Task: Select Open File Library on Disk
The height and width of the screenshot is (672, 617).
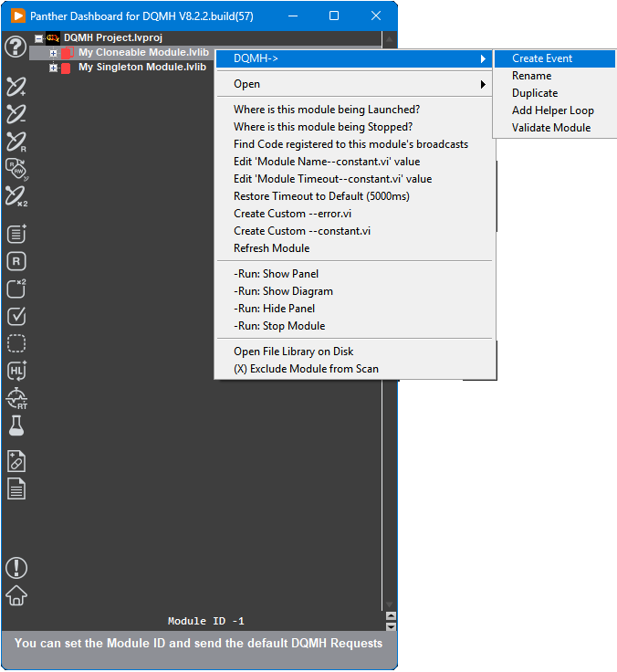Action: pyautogui.click(x=354, y=352)
